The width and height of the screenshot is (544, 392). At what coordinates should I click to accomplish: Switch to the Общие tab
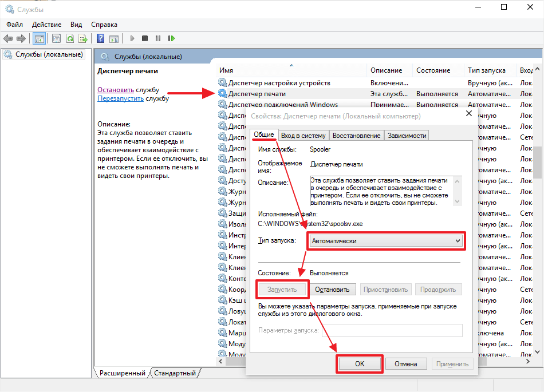[263, 134]
